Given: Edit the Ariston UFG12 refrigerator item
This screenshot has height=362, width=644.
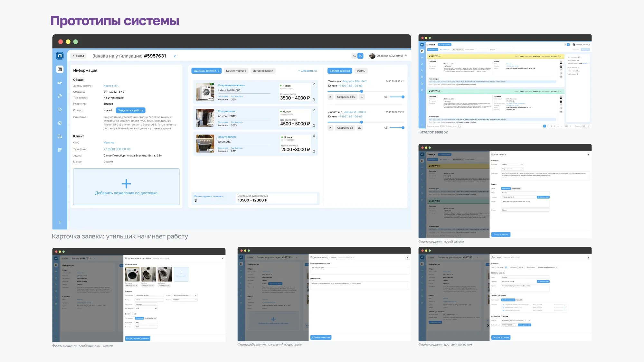Looking at the screenshot, I should coord(314,110).
